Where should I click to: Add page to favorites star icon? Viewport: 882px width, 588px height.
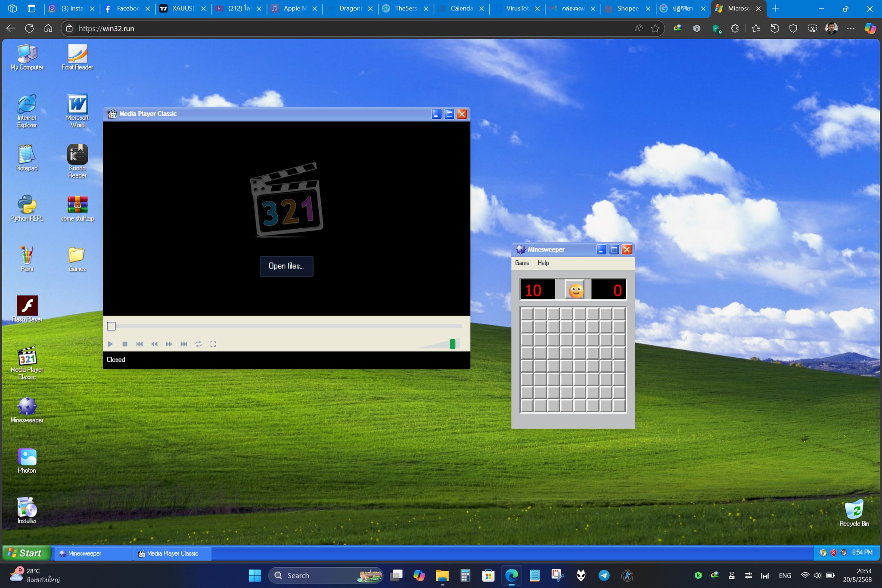pos(655,28)
